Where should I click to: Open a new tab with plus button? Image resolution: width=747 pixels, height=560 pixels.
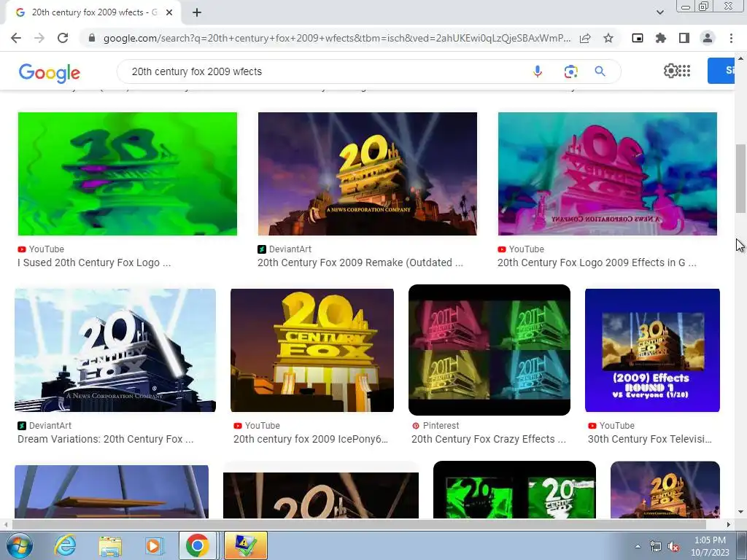pyautogui.click(x=197, y=13)
